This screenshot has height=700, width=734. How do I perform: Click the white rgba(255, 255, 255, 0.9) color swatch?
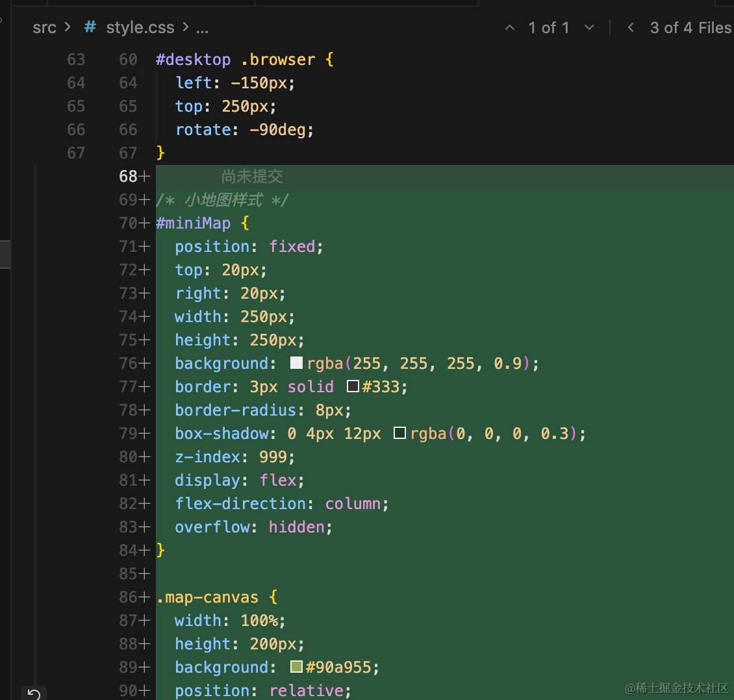(x=296, y=362)
